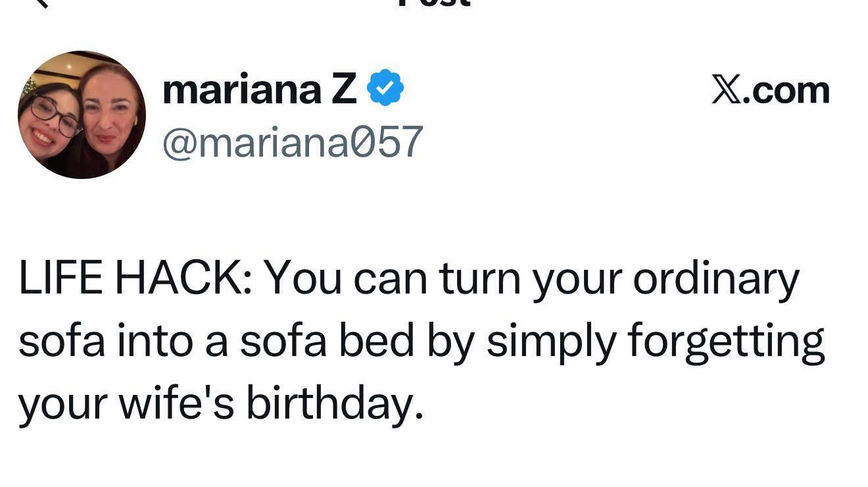Open the circular profile avatar photo
868x487 pixels.
click(x=82, y=115)
